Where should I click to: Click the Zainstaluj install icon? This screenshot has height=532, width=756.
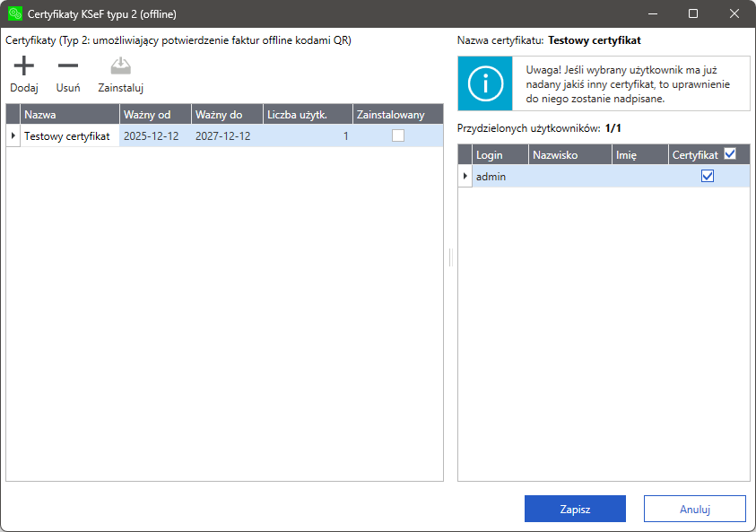[120, 65]
